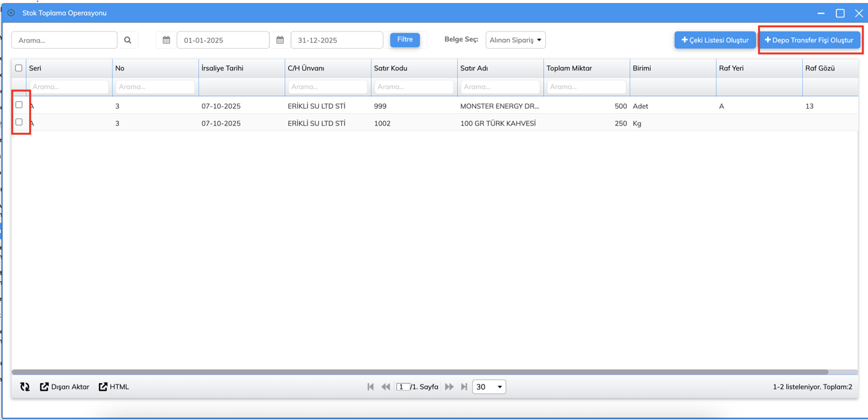Open the Alınan Sipariş dropdown
The height and width of the screenshot is (419, 868).
point(515,40)
